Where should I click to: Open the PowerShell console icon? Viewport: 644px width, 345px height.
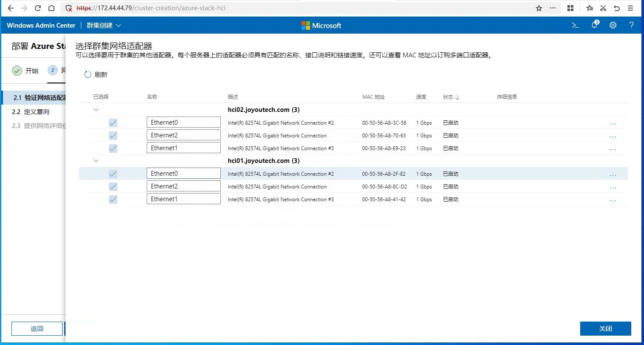tap(576, 26)
